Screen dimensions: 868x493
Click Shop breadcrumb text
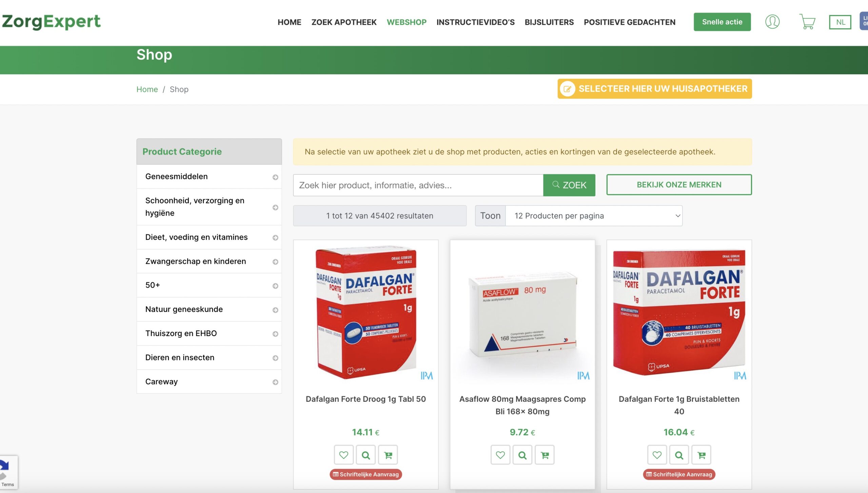[179, 89]
